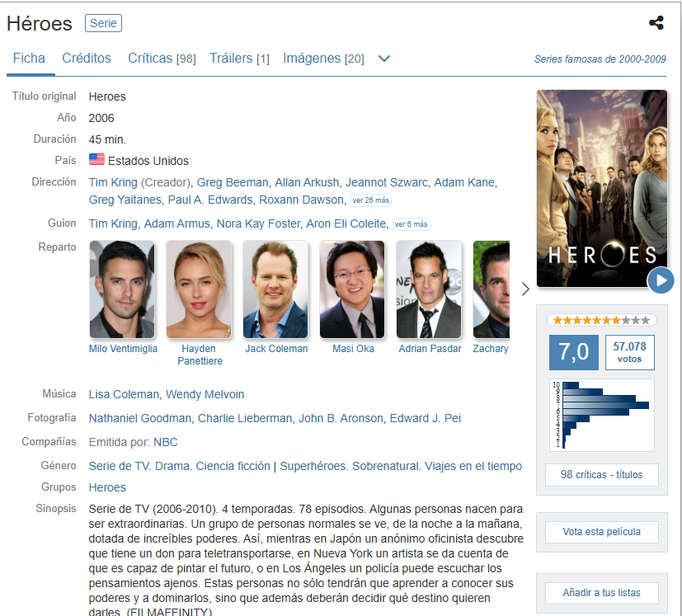Click the share icon

pyautogui.click(x=656, y=22)
